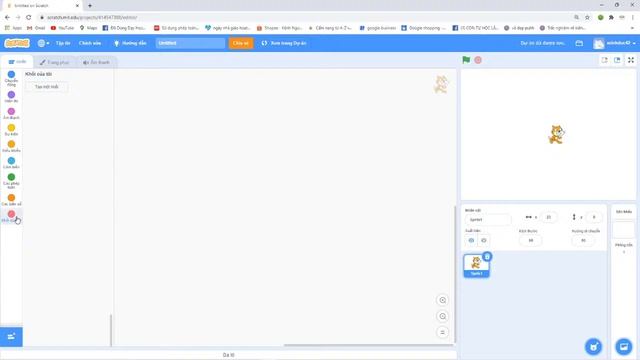640x360 pixels.
Task: Click the sprite name field
Action: pyautogui.click(x=488, y=220)
